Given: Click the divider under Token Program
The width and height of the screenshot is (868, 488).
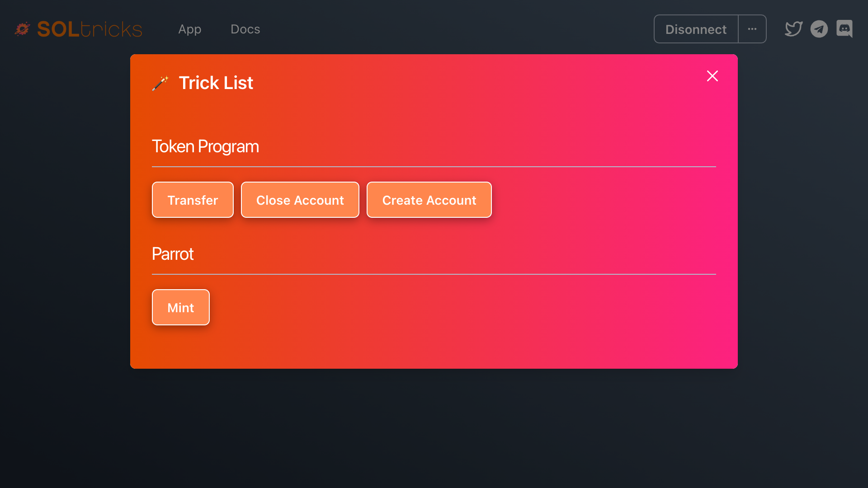Looking at the screenshot, I should click(x=434, y=167).
